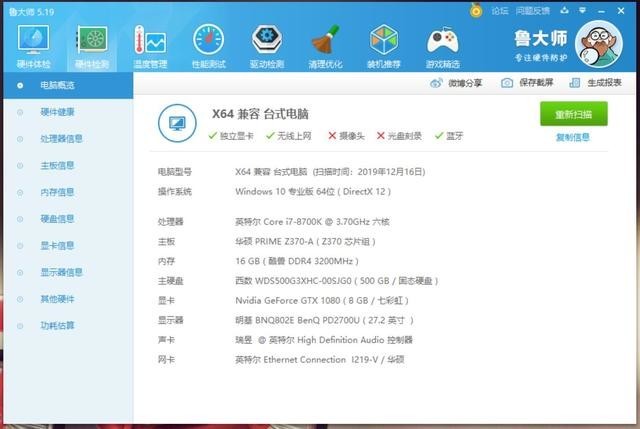640x429 pixels.
Task: Select 电脑概览 in the sidebar
Action: point(68,85)
